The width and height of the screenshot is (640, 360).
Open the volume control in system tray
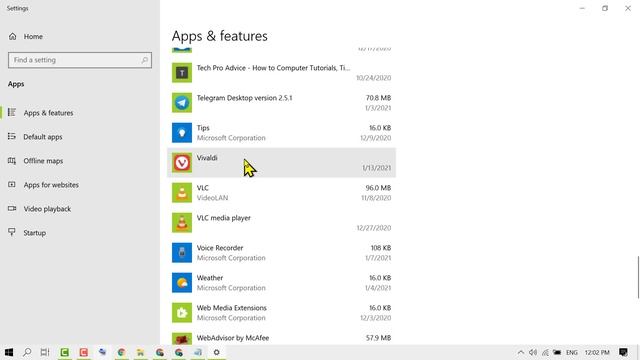(x=533, y=352)
